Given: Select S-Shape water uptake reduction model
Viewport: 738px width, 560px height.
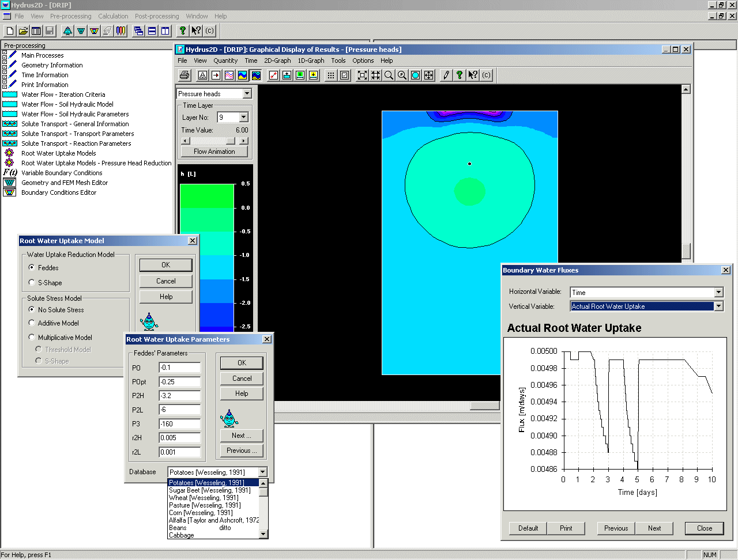Looking at the screenshot, I should click(x=32, y=282).
